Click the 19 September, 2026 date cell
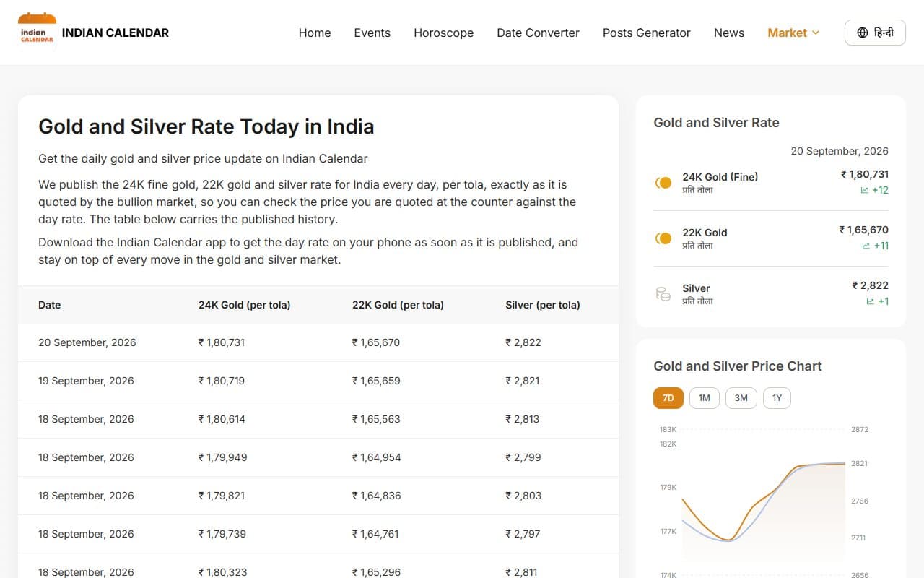Screen dimensions: 924x578 click(x=86, y=381)
